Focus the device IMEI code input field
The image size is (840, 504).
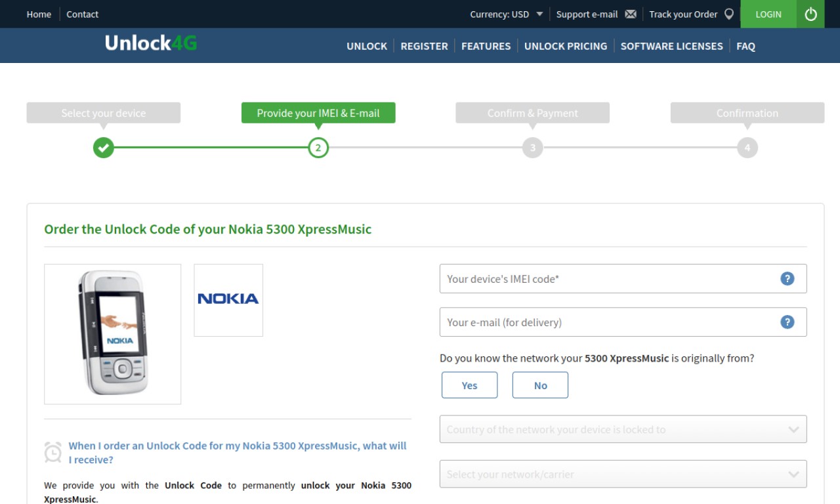click(x=623, y=279)
